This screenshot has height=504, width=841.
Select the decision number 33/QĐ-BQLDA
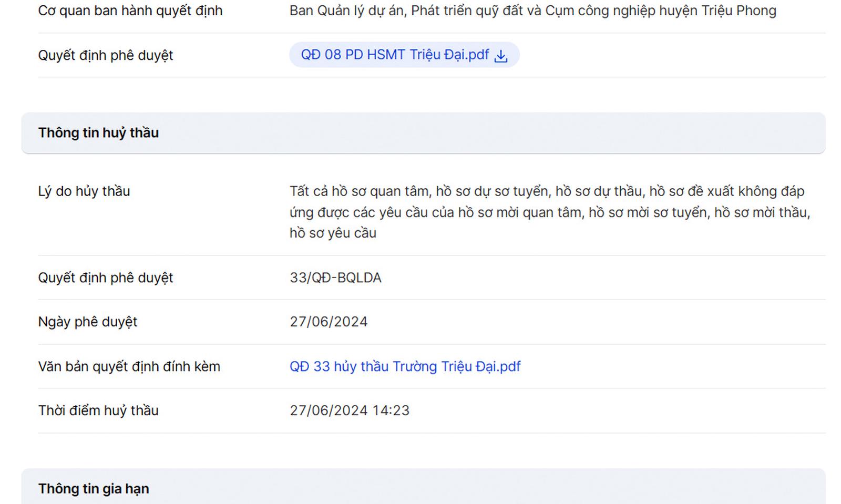pos(335,277)
